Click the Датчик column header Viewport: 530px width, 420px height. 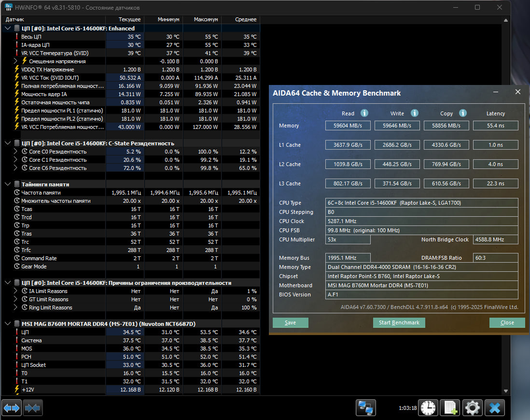(x=54, y=19)
